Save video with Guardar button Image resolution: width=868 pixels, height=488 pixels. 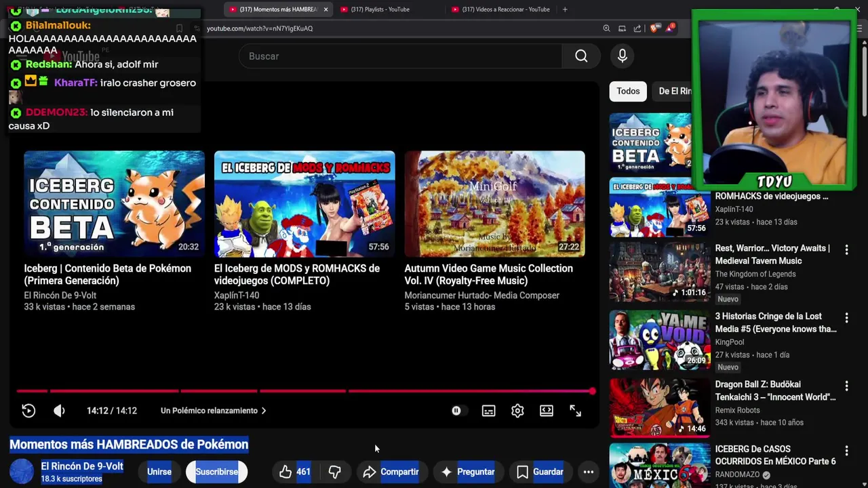click(540, 472)
